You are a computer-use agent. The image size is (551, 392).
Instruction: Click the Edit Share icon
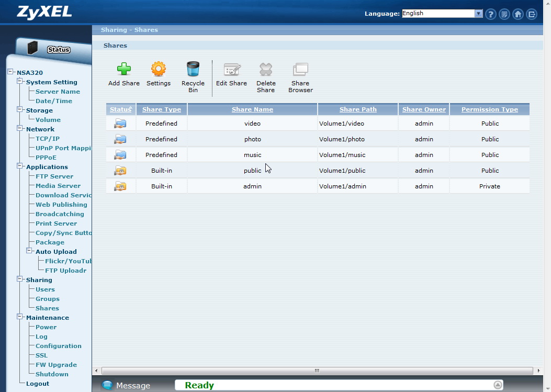pos(232,69)
